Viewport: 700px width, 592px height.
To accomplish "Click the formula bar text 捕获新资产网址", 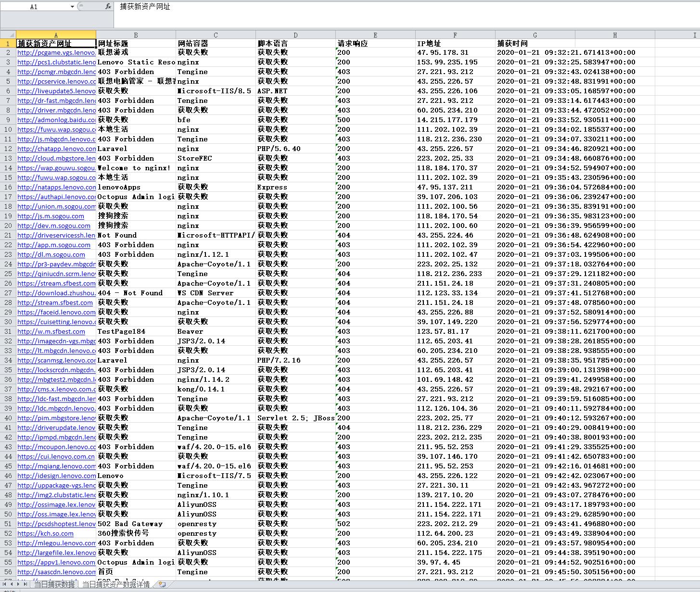I will [145, 7].
